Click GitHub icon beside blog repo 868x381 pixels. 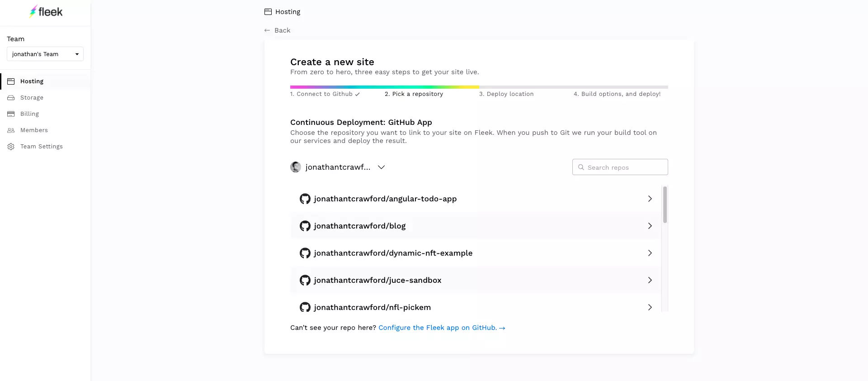coord(305,226)
